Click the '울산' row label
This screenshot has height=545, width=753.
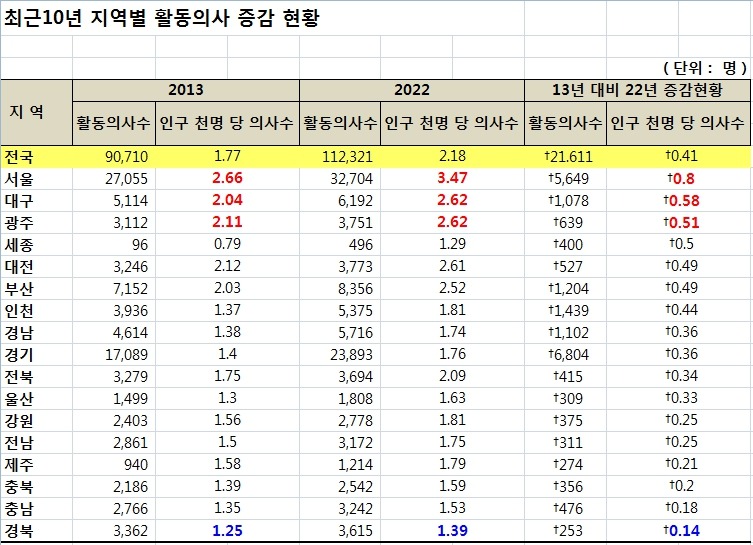[19, 399]
